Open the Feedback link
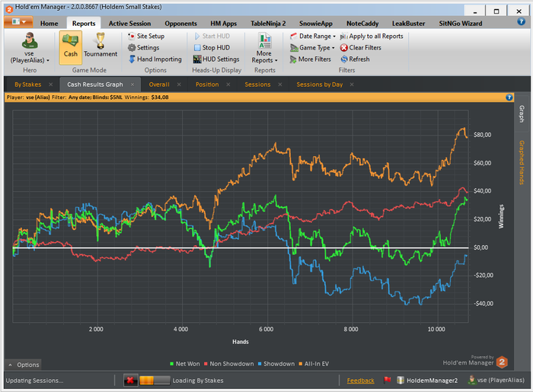This screenshot has height=392, width=533. pos(360,381)
